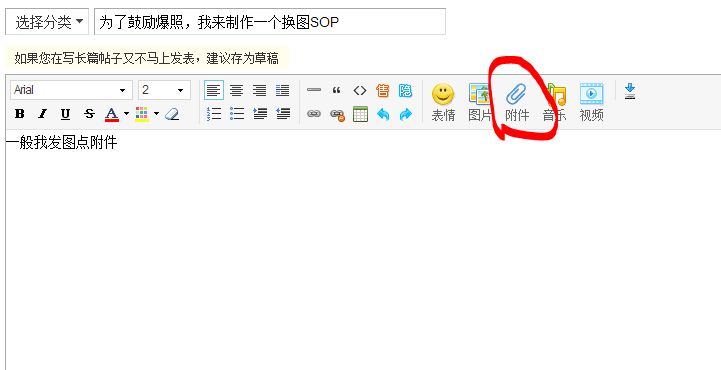The height and width of the screenshot is (370, 721).
Task: Insert a bulleted list
Action: pyautogui.click(x=236, y=114)
